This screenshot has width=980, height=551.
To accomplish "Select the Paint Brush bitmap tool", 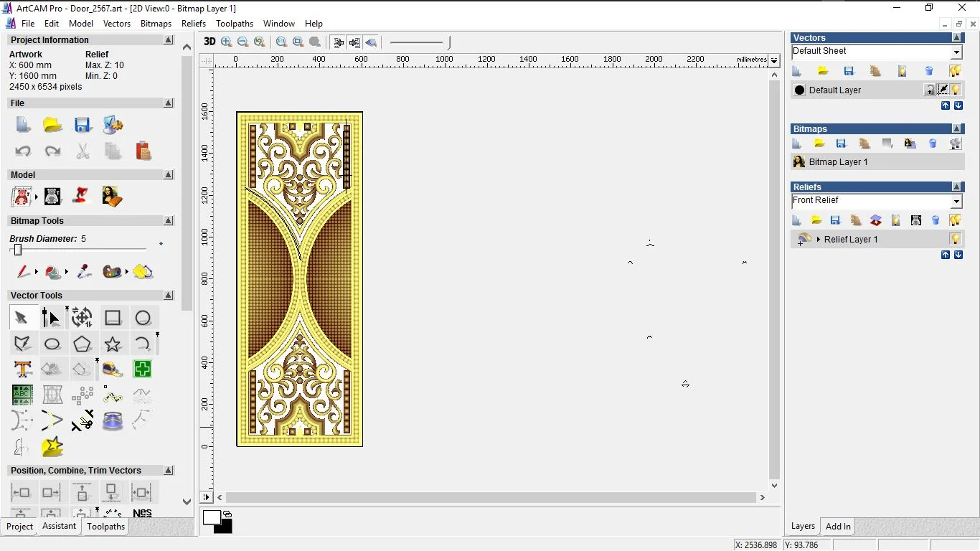I will (23, 272).
